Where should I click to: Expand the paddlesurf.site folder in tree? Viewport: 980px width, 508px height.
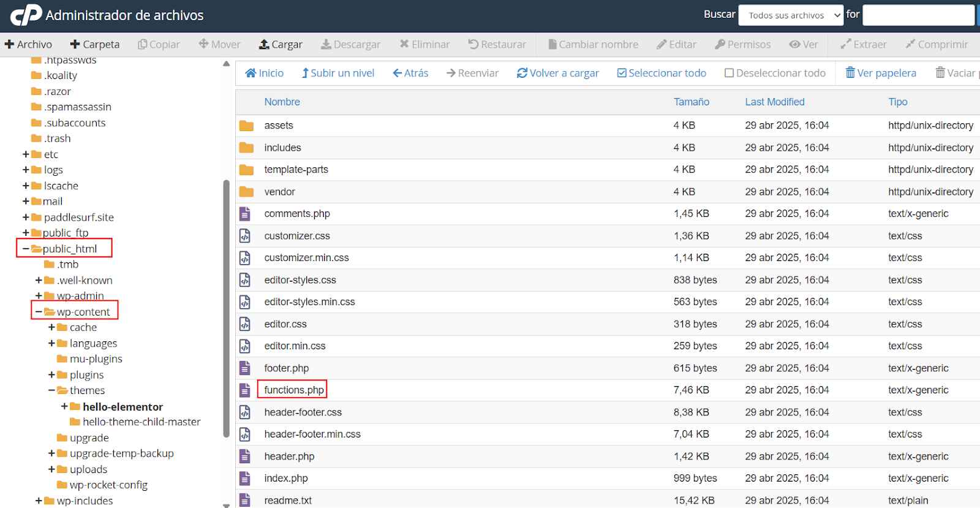pos(26,217)
